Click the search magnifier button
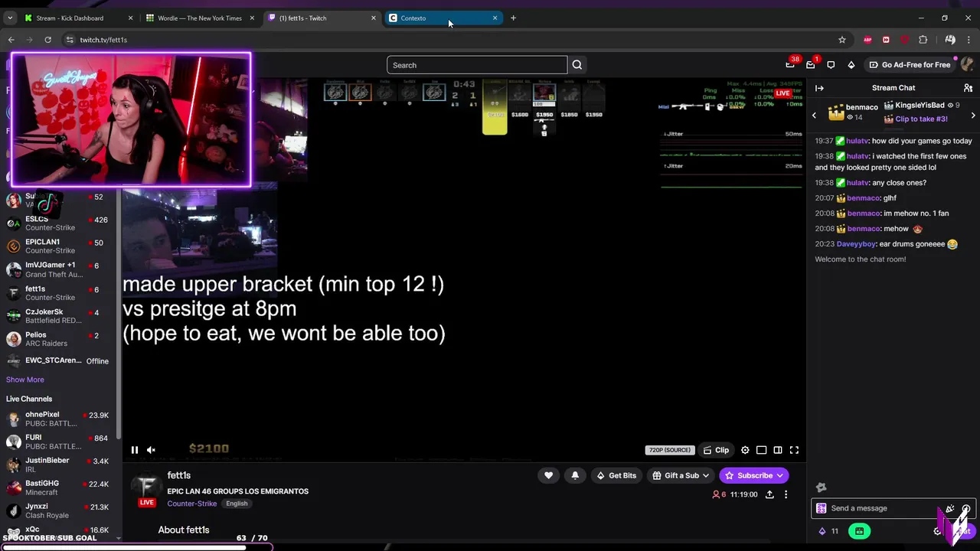Image resolution: width=980 pixels, height=551 pixels. (x=577, y=65)
